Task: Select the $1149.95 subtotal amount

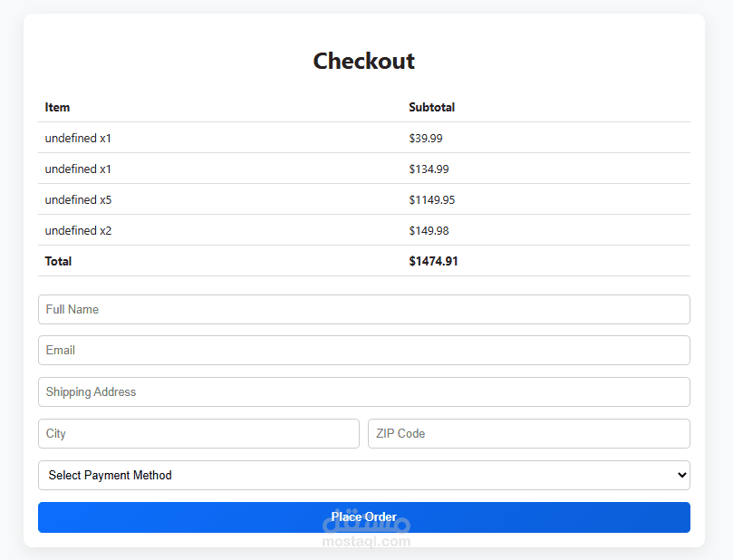Action: pyautogui.click(x=431, y=200)
